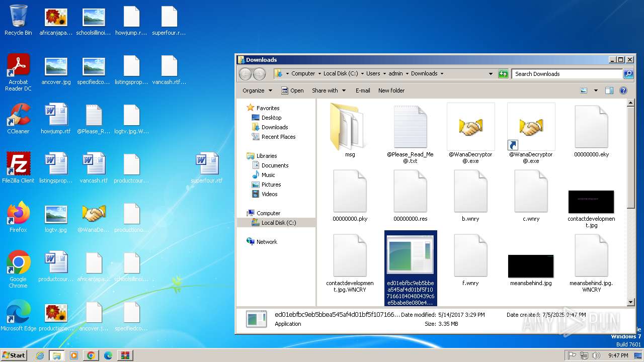Select the 00000000.res file
Viewport: 644px width, 362px height.
(x=411, y=195)
